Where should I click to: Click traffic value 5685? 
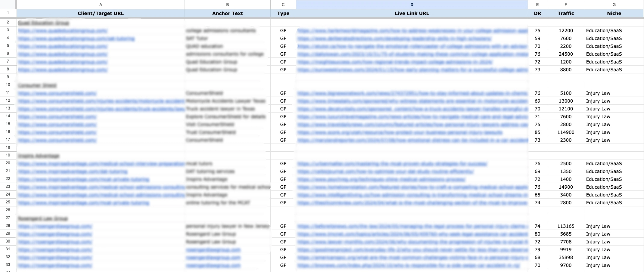(x=566, y=234)
